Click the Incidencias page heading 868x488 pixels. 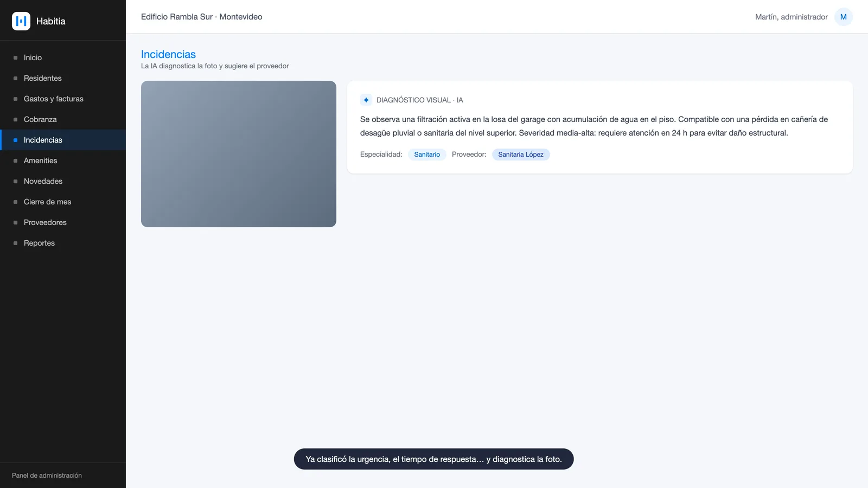(x=168, y=54)
